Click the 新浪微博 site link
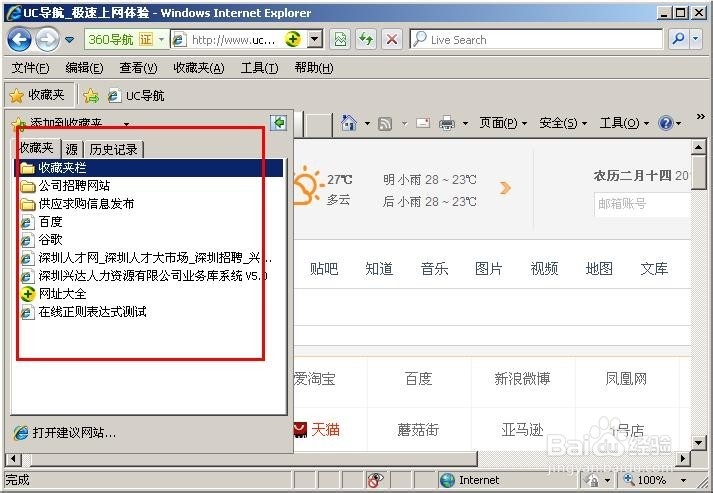This screenshot has width=713, height=493. 522,378
